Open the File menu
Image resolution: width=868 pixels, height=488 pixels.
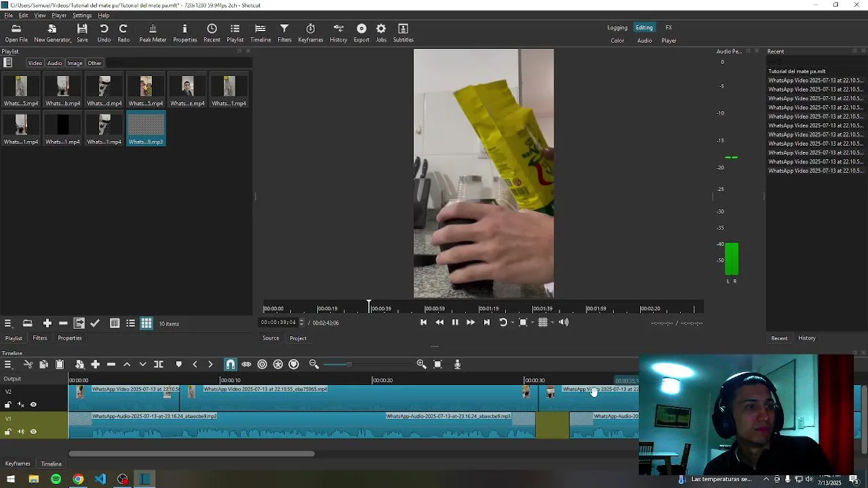pyautogui.click(x=8, y=15)
